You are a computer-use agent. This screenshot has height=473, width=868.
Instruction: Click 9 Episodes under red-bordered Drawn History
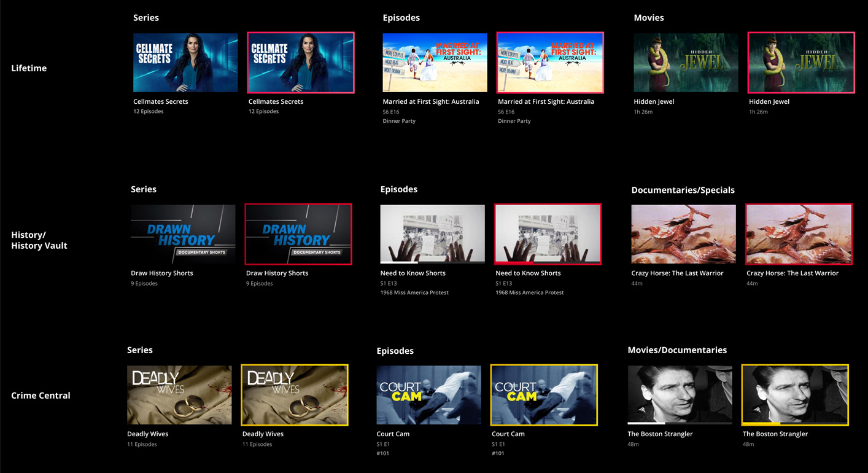(260, 284)
